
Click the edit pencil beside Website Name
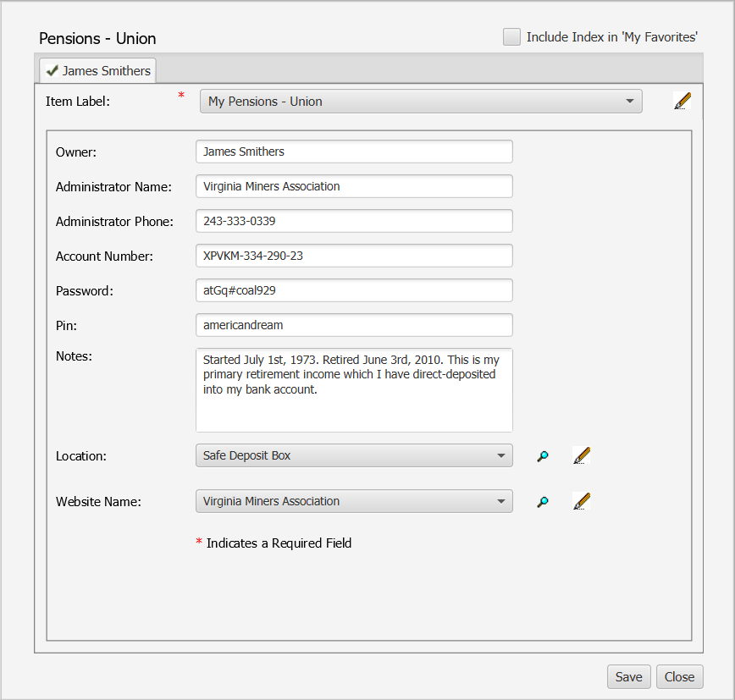pos(582,501)
